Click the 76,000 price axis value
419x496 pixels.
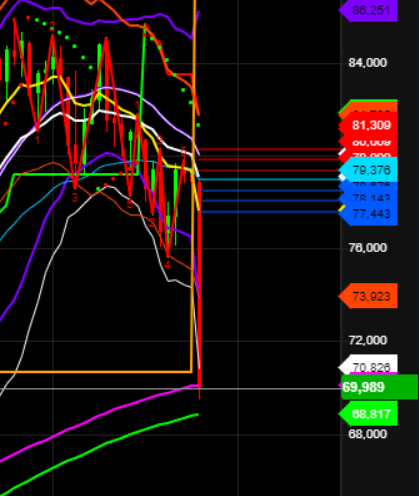368,248
